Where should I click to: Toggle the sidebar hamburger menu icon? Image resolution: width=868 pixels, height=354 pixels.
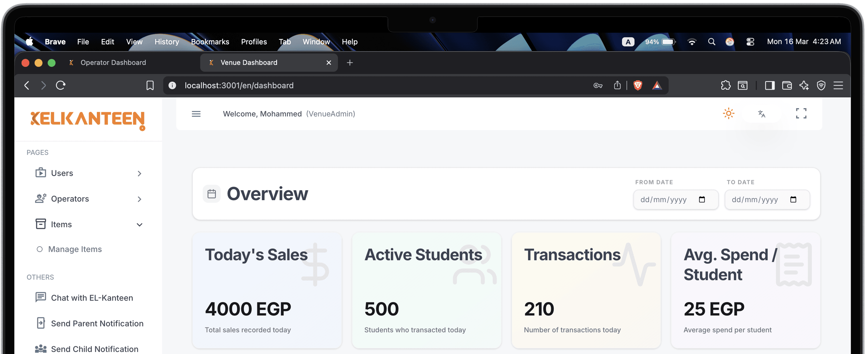(x=196, y=114)
